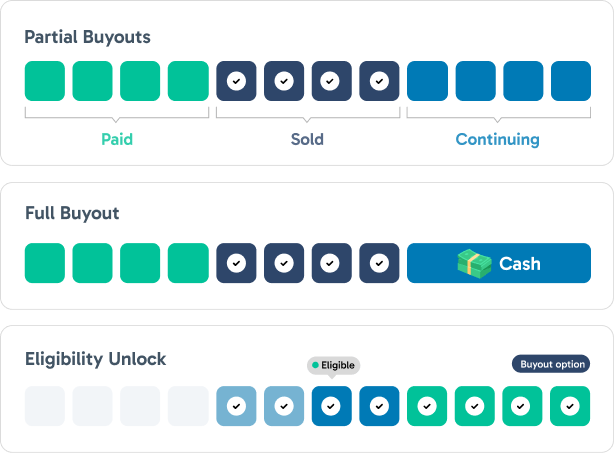Click the Sold label under Partial Buyouts
Image resolution: width=614 pixels, height=453 pixels.
coord(307,140)
